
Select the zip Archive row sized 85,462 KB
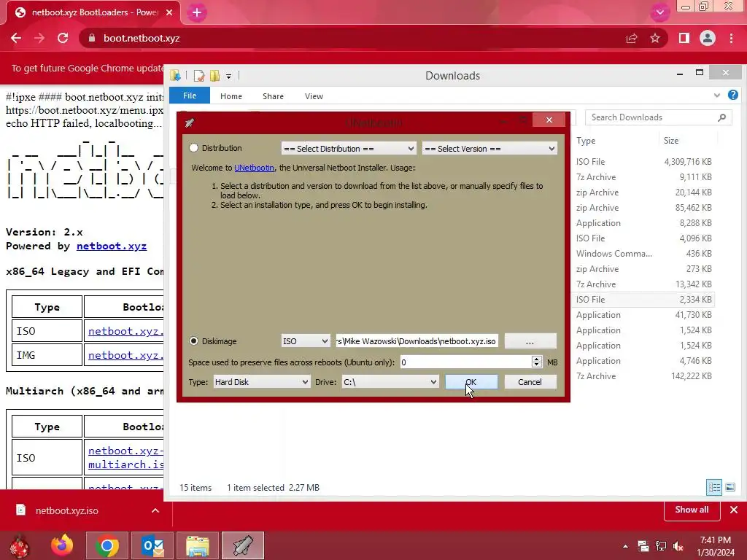[x=643, y=208]
